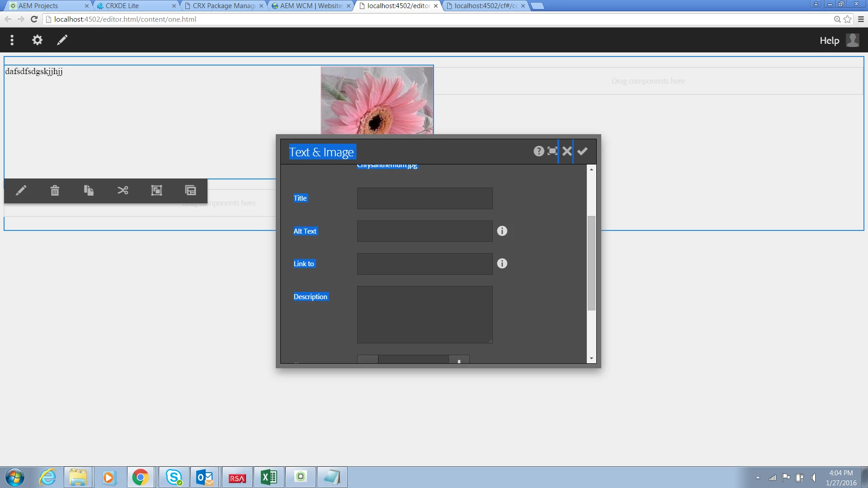Toggle dialog fullscreen mode icon

(552, 151)
